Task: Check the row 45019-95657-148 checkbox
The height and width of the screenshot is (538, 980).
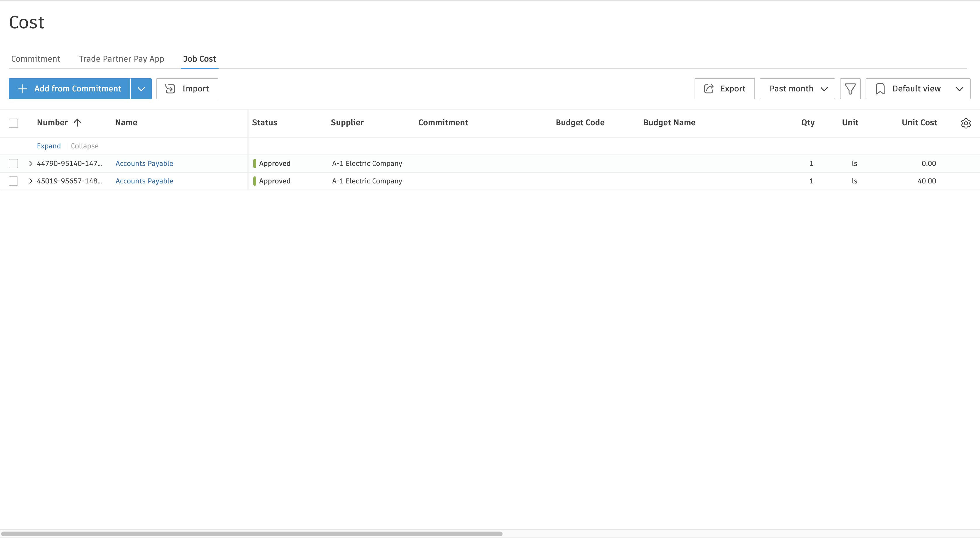Action: point(13,181)
